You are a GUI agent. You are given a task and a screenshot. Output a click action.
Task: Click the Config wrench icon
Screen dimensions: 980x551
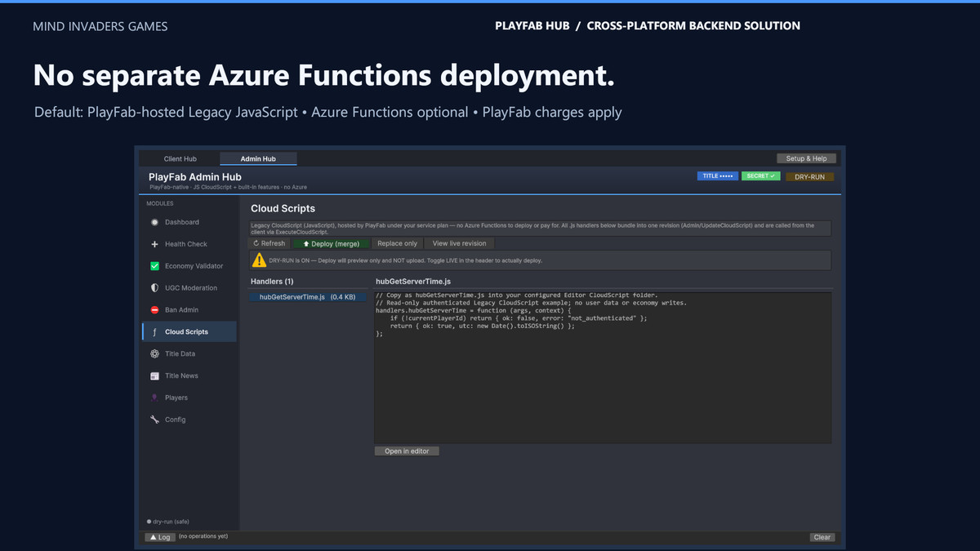155,420
